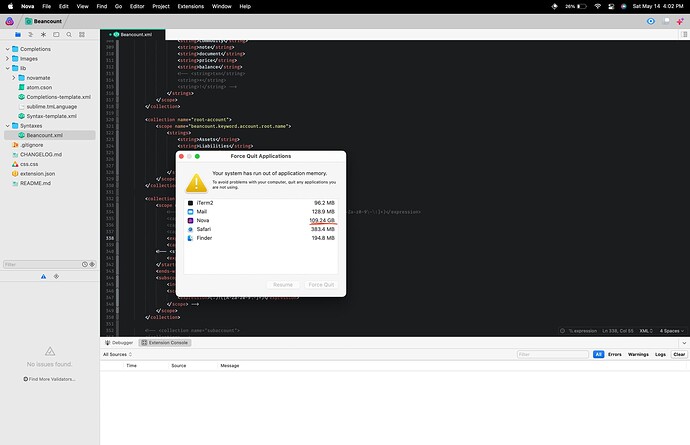Open Completions-template.xml in the file tree
Screen dimensions: 690x445
tap(58, 97)
